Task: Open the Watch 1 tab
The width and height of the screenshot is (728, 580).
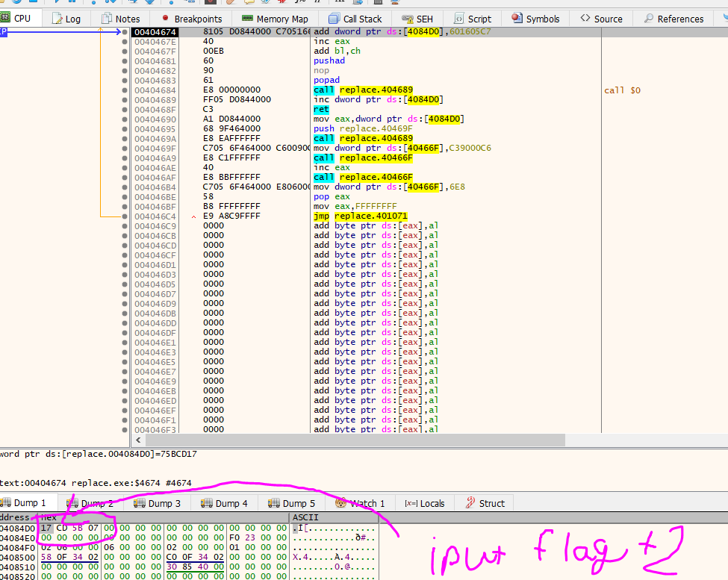Action: pyautogui.click(x=361, y=503)
